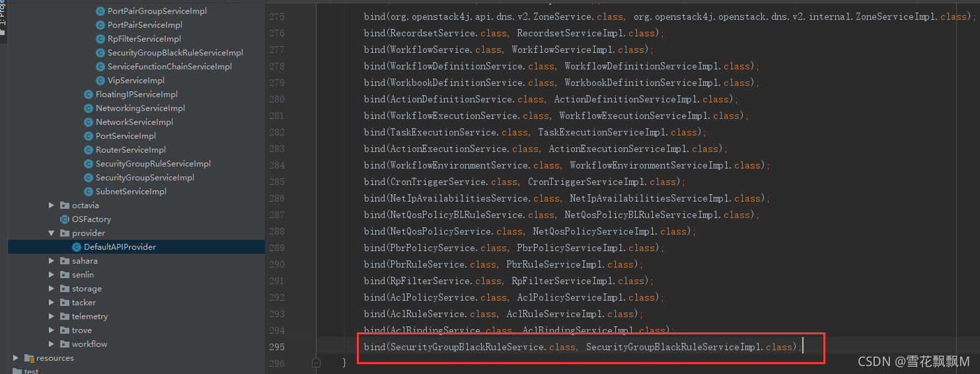Click CronTriggerService in line 285
This screenshot has height=374, width=980.
pos(437,182)
